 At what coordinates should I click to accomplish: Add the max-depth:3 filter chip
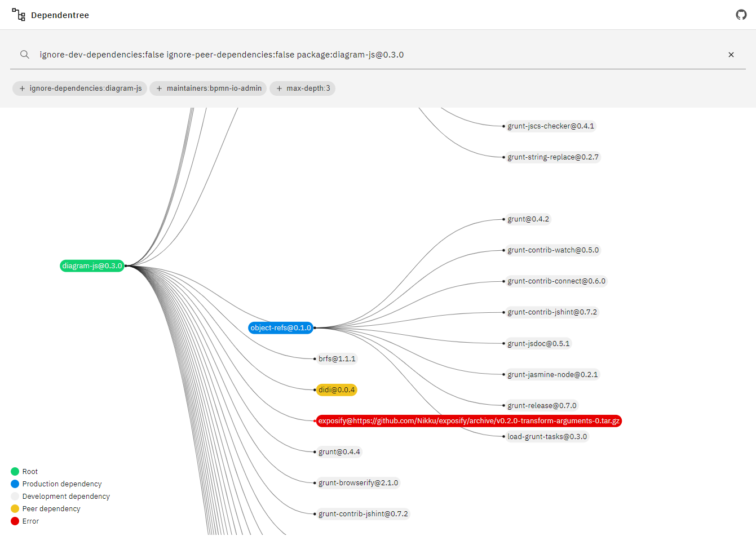coord(302,88)
